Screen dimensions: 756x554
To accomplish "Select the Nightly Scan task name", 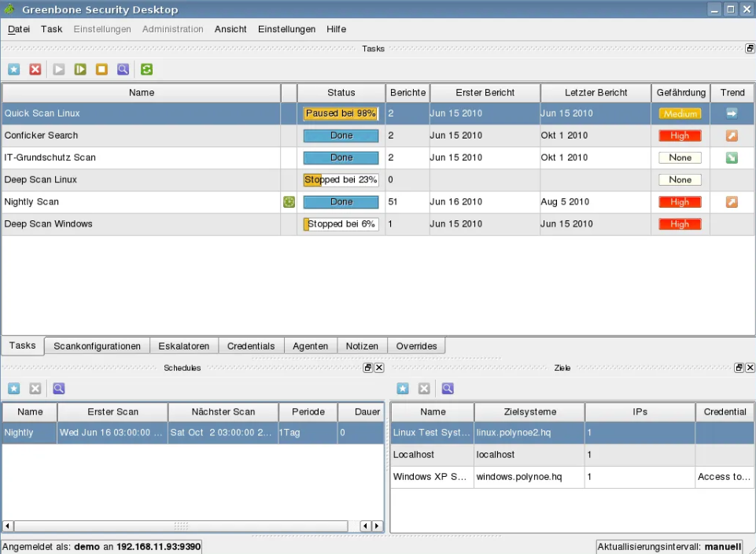I will (31, 202).
